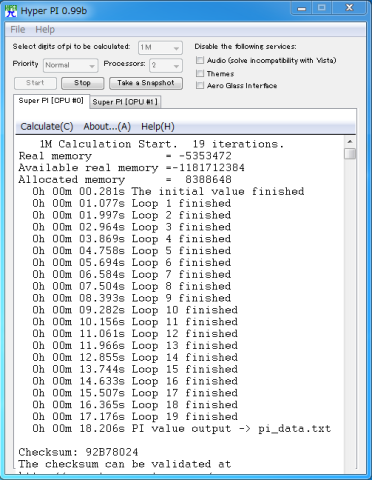Click 'The checksum can be validated at' line
This screenshot has height=480, width=372.
pos(125,464)
